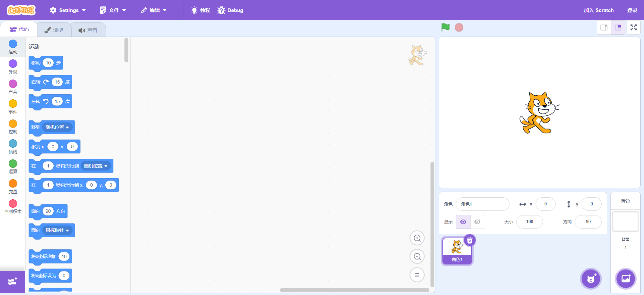This screenshot has width=644, height=295.
Task: Open the Settings dropdown menu
Action: point(68,10)
